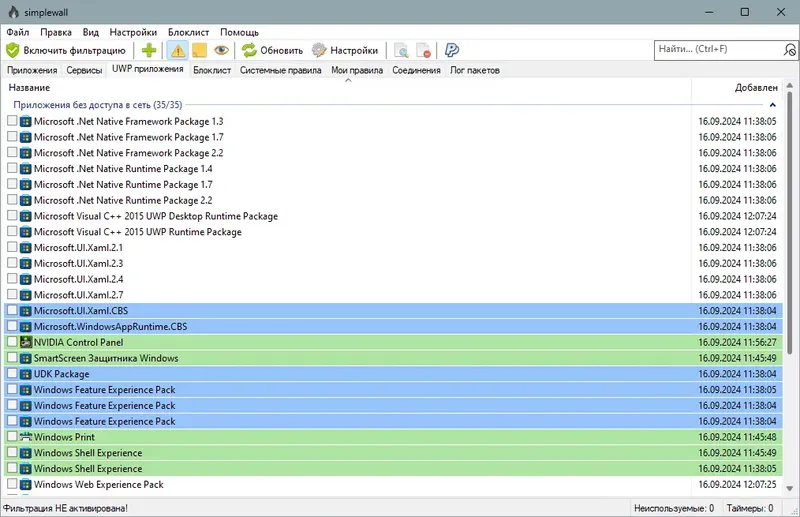Screen dimensions: 800x517
Task: Switch to the Блоклист tab
Action: pyautogui.click(x=212, y=70)
